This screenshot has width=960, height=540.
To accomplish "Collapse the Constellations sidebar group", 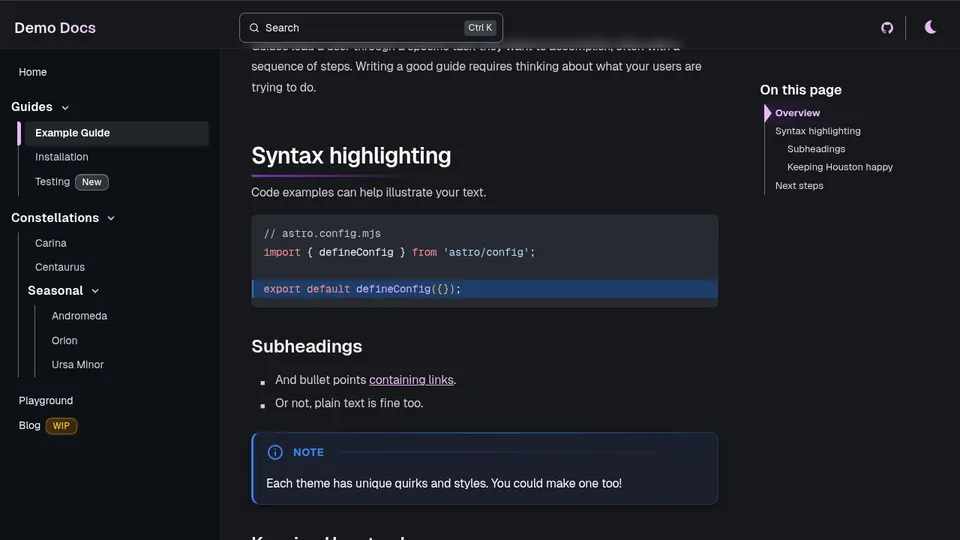I will (111, 218).
